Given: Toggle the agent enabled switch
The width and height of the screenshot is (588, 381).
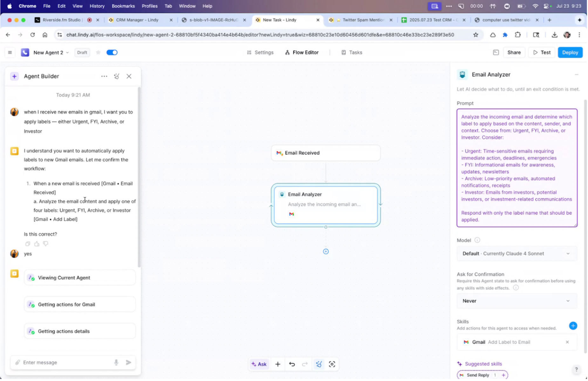Looking at the screenshot, I should click(x=112, y=52).
